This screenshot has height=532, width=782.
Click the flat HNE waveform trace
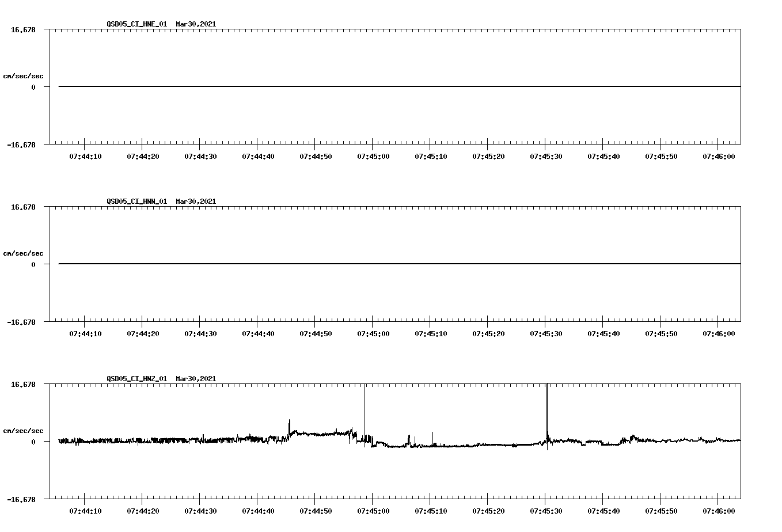pyautogui.click(x=374, y=86)
